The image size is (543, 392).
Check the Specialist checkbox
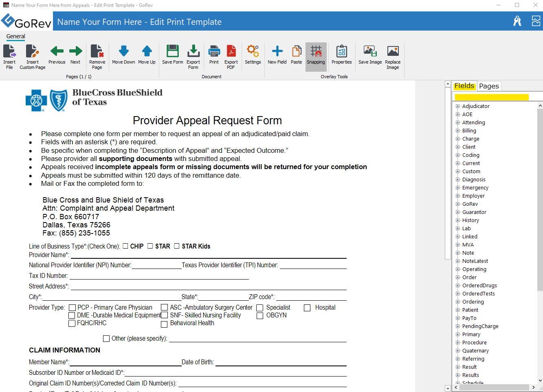(259, 308)
